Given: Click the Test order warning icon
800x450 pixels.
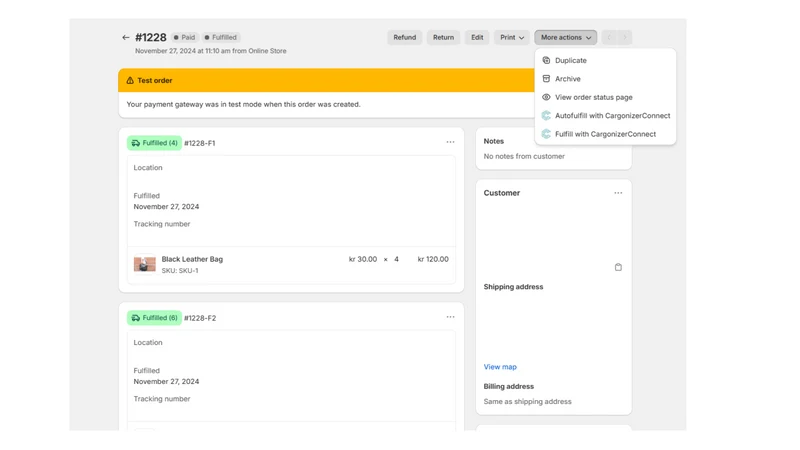Looking at the screenshot, I should point(130,80).
